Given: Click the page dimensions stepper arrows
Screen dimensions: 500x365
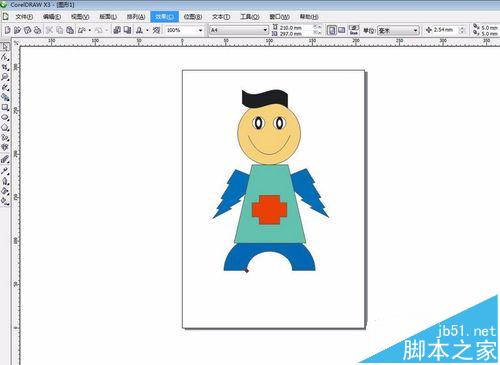Looking at the screenshot, I should [x=317, y=30].
